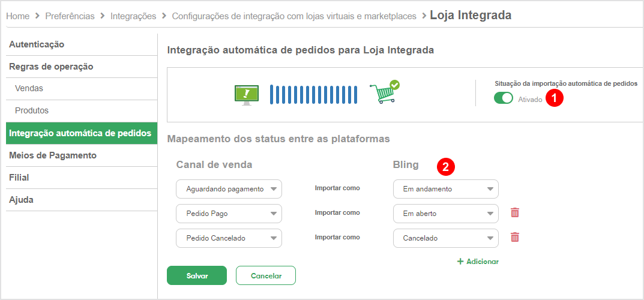Open Regras de operação sidebar section

click(x=82, y=67)
